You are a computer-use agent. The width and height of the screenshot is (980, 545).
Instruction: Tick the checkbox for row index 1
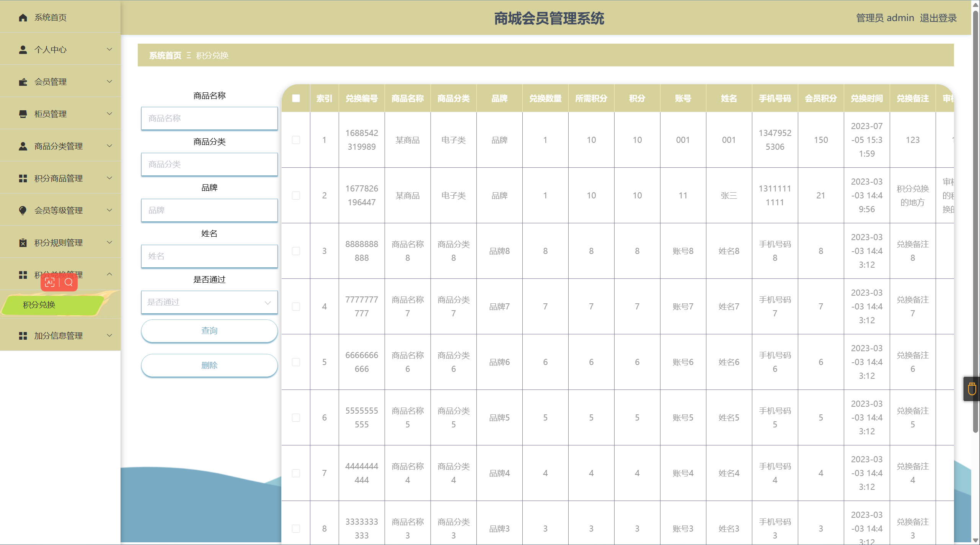click(296, 140)
